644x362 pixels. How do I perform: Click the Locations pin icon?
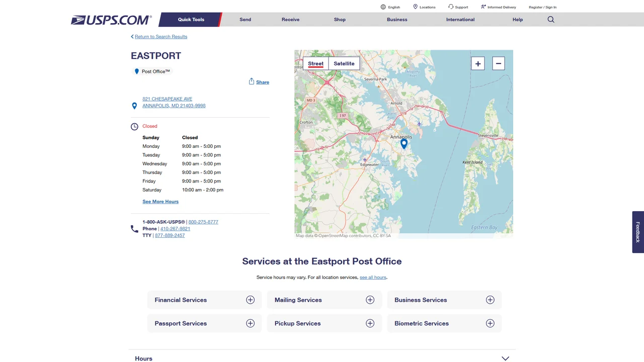click(415, 7)
